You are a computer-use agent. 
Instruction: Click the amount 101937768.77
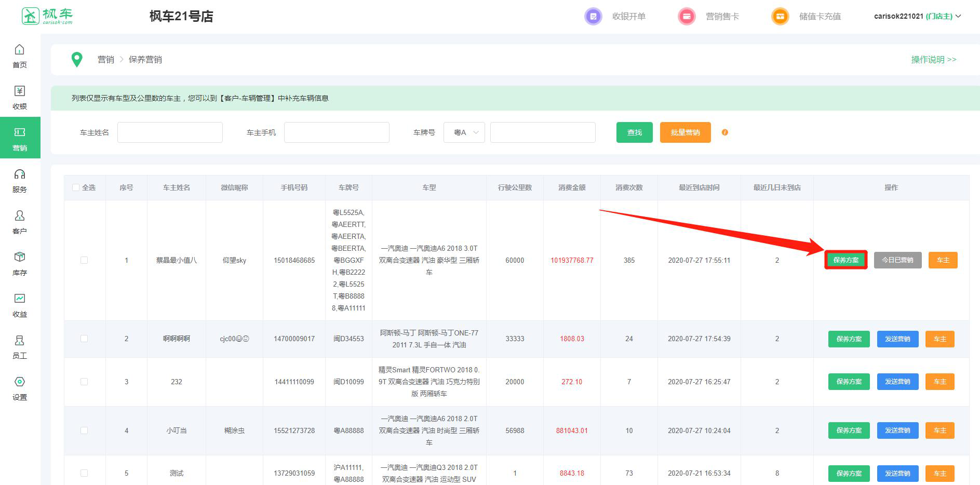(x=572, y=260)
